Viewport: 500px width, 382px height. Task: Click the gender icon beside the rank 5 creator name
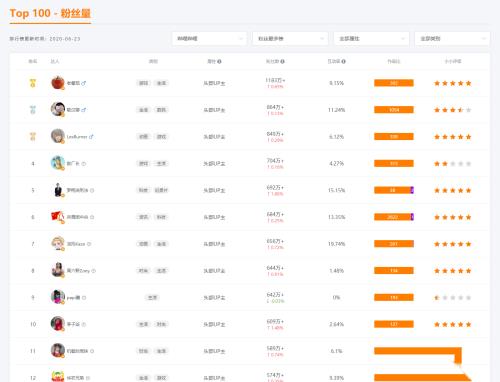[x=92, y=190]
